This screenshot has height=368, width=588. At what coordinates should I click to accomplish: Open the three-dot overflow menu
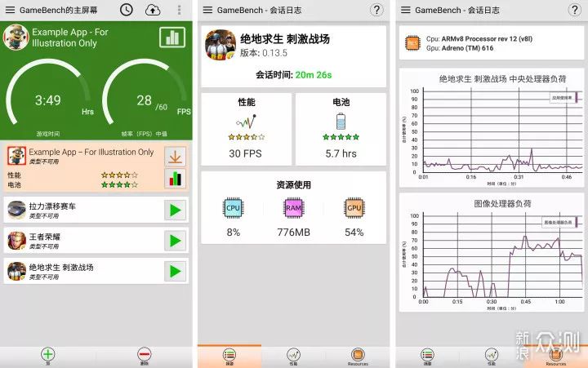[179, 10]
